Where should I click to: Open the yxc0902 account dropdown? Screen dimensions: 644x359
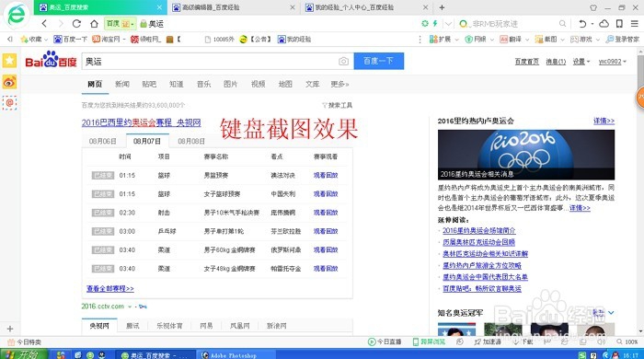tap(612, 61)
